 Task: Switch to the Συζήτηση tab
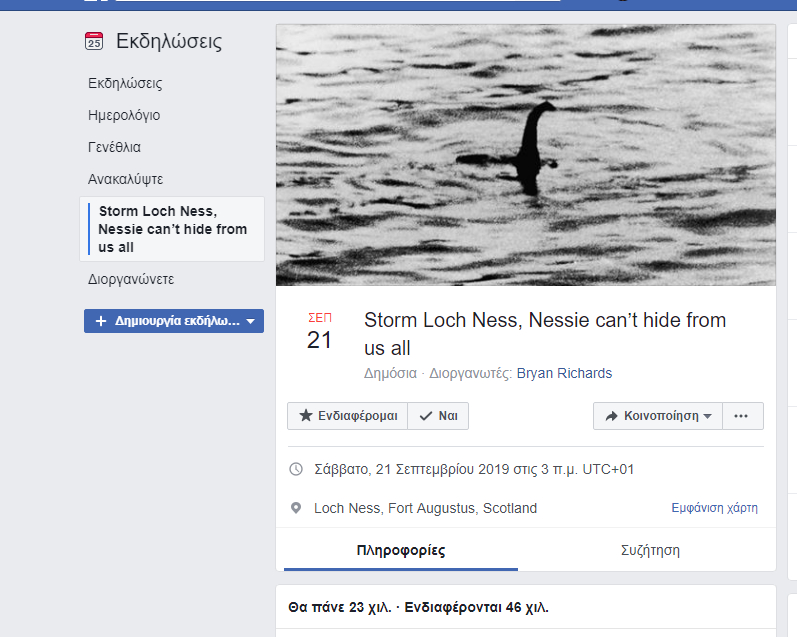[650, 550]
